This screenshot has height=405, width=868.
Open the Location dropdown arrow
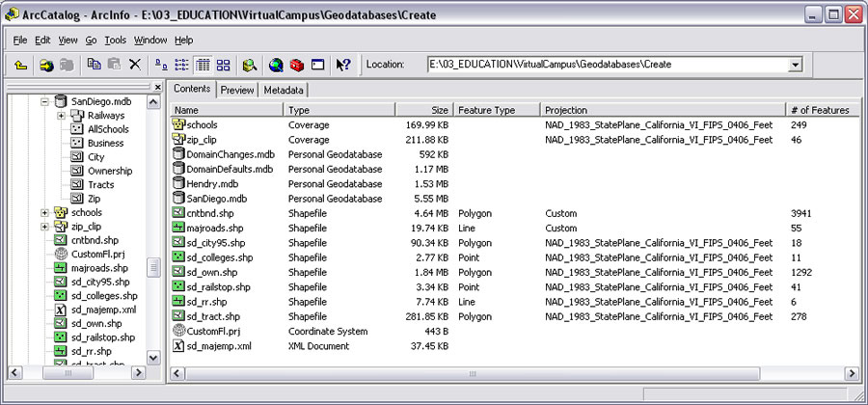(x=795, y=65)
